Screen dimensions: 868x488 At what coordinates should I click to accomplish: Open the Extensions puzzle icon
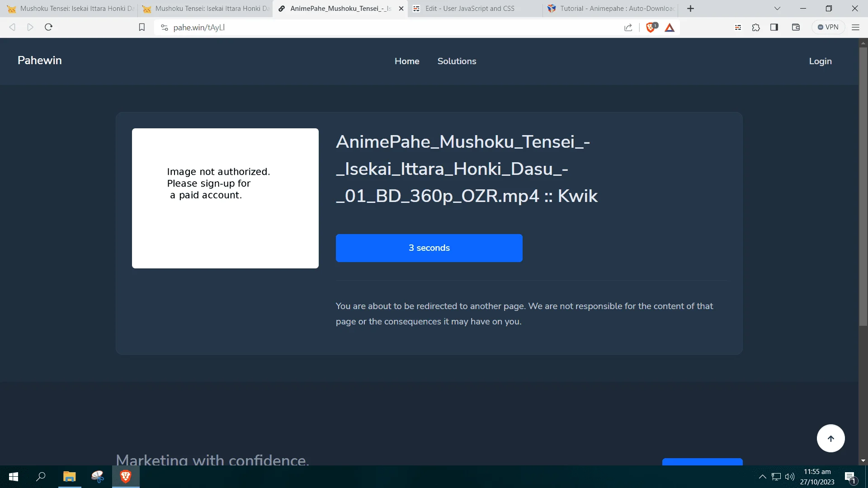pyautogui.click(x=756, y=27)
